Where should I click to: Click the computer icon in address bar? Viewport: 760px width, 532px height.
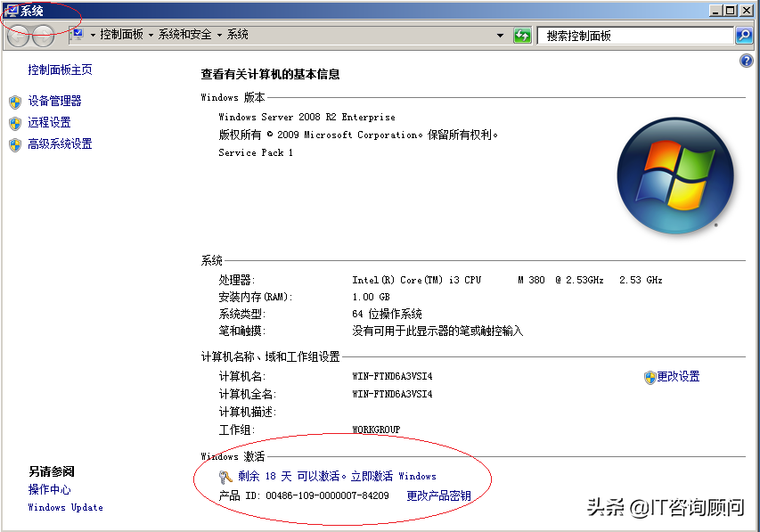pyautogui.click(x=78, y=34)
